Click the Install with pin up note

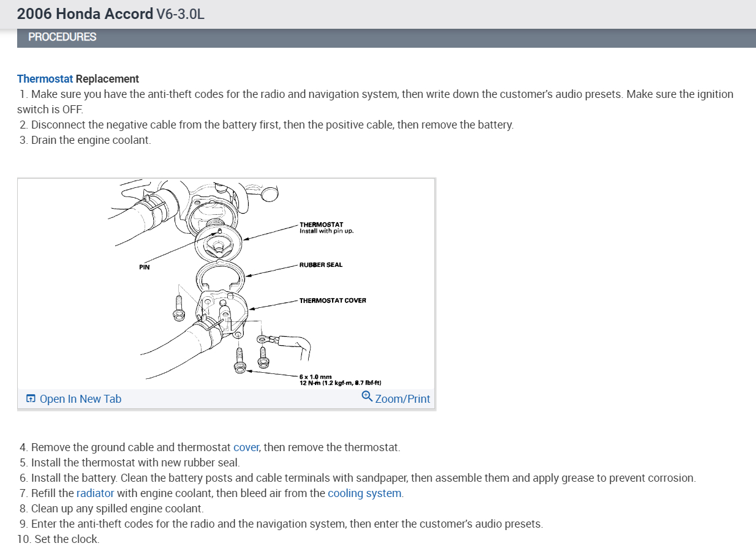point(326,231)
